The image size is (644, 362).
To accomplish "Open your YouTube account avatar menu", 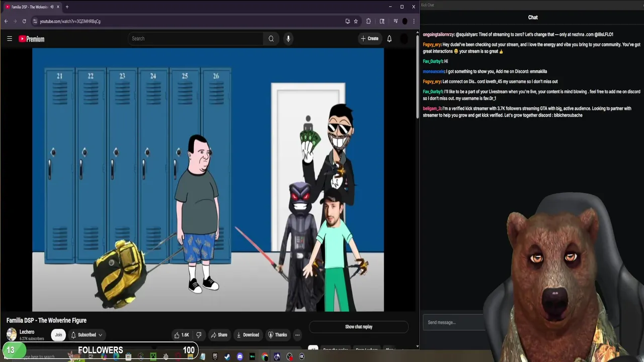I will click(x=404, y=39).
